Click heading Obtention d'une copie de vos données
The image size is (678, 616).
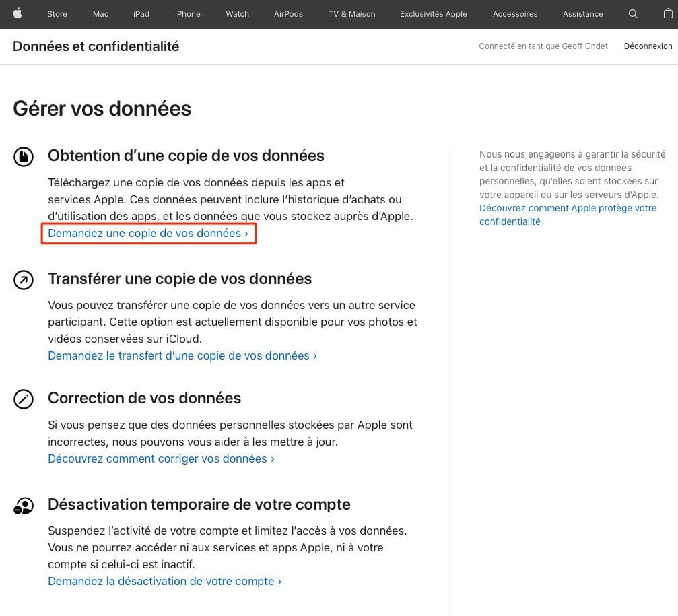(186, 156)
